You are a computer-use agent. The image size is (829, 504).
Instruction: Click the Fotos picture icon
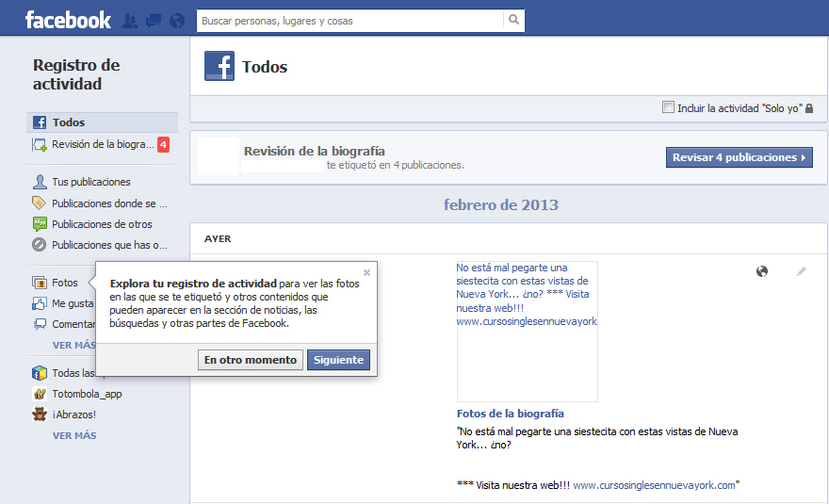[x=40, y=283]
